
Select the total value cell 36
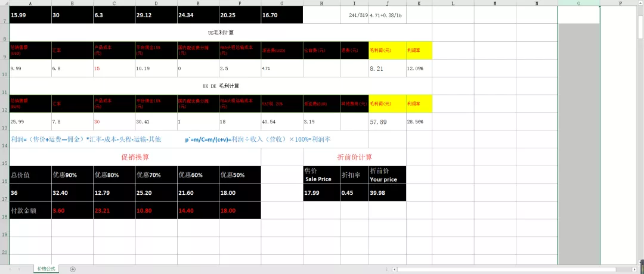coord(30,193)
